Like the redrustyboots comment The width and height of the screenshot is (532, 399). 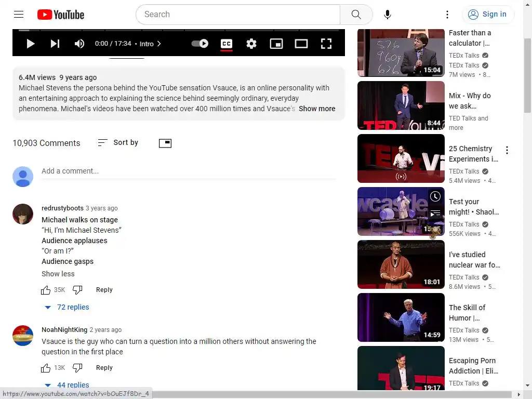click(46, 290)
